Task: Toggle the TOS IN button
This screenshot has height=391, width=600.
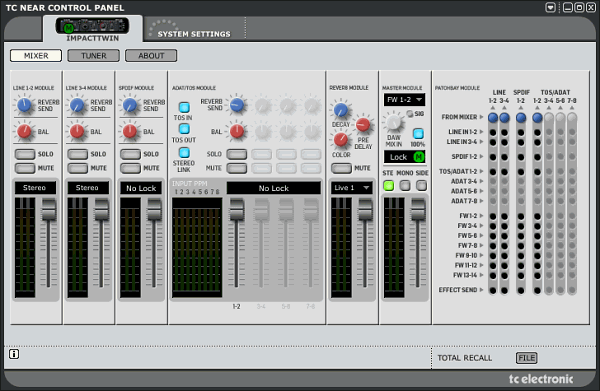Action: click(184, 107)
